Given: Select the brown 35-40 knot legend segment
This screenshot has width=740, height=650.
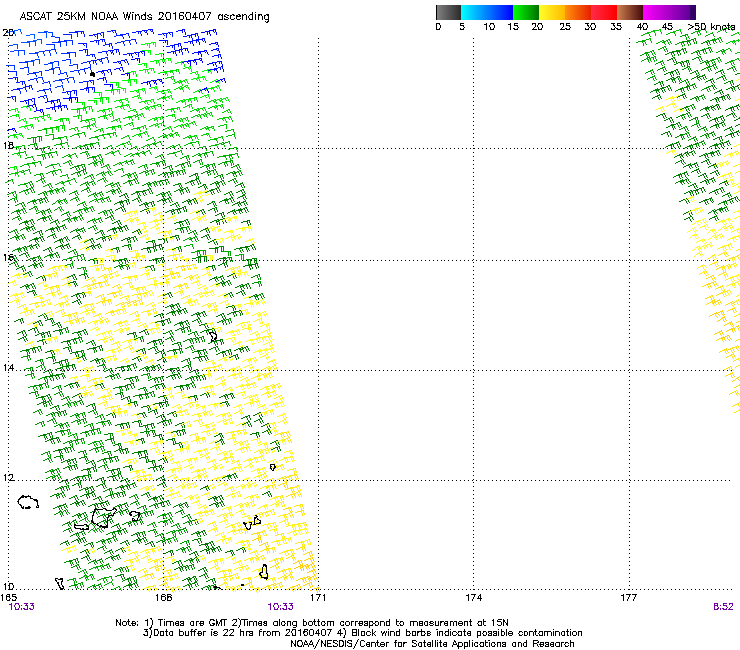Looking at the screenshot, I should (630, 12).
